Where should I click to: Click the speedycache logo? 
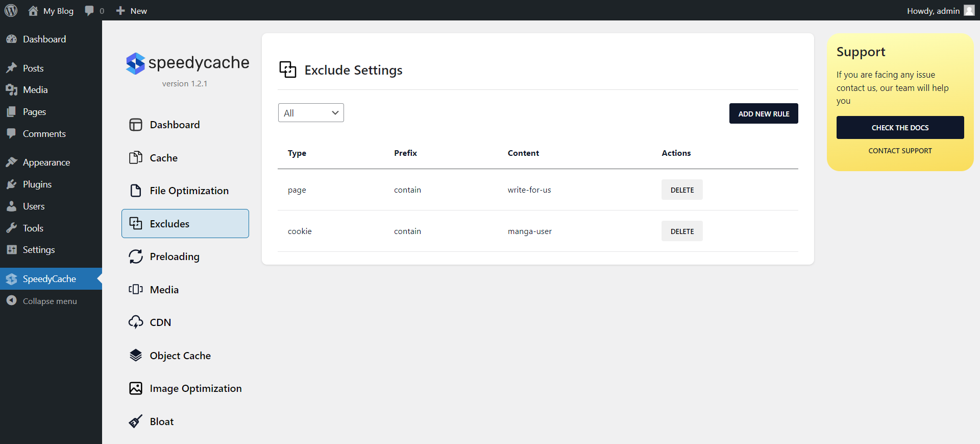point(187,63)
